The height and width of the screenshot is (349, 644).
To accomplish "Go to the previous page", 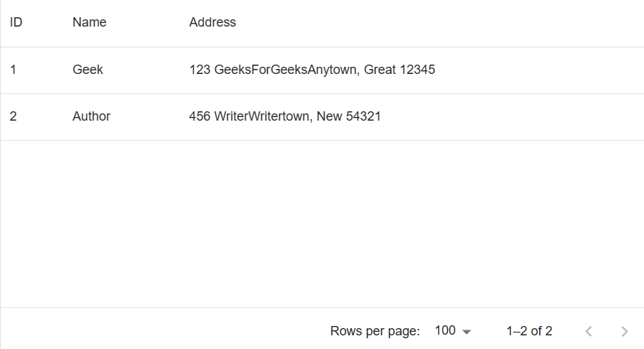I will 589,331.
